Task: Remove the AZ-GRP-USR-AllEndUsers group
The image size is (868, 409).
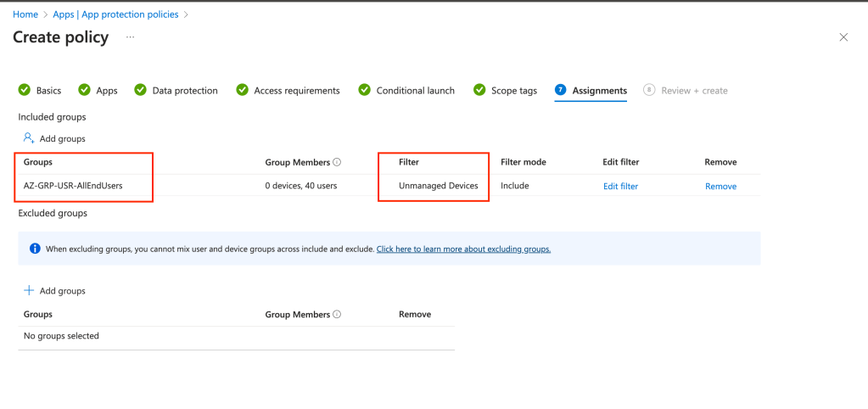Action: (x=720, y=187)
